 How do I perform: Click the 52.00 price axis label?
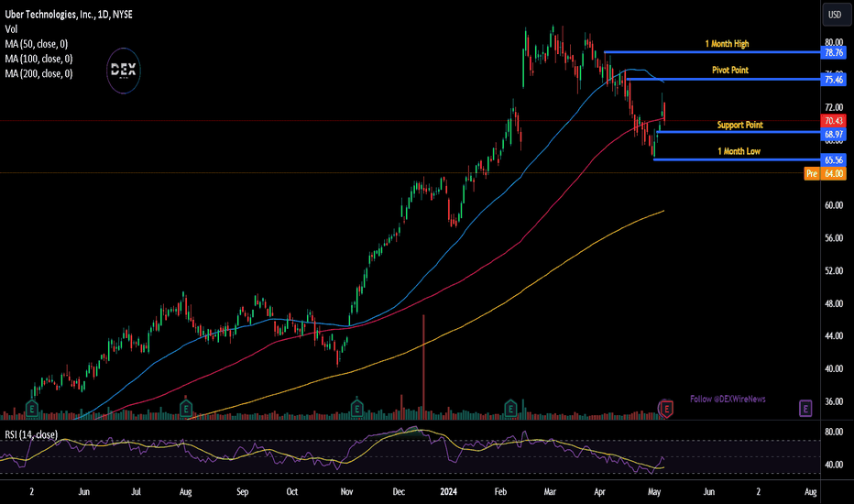834,271
